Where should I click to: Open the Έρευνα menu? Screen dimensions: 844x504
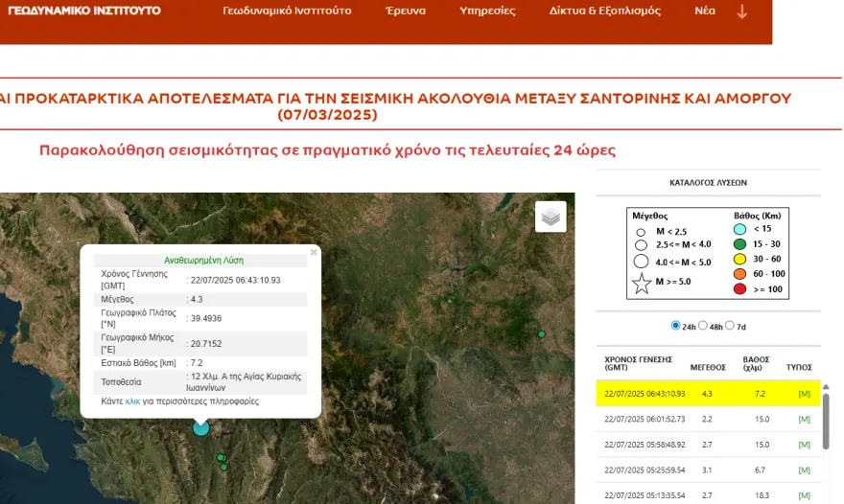coord(406,11)
